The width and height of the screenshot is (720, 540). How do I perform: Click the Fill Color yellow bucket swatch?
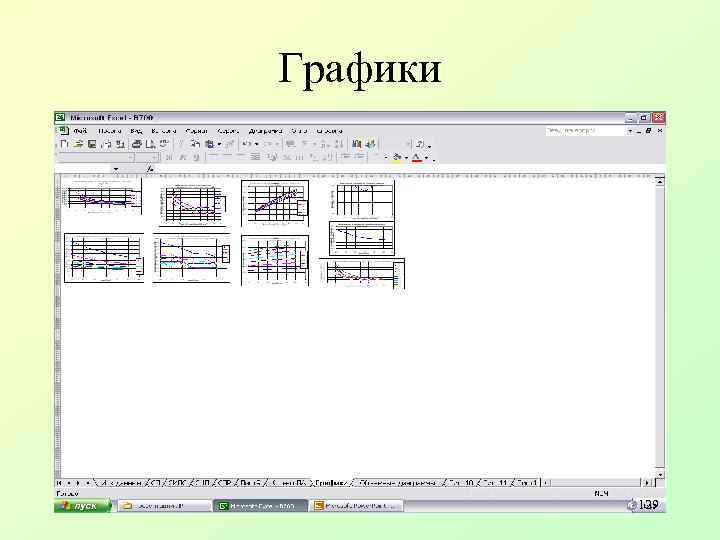tap(398, 158)
